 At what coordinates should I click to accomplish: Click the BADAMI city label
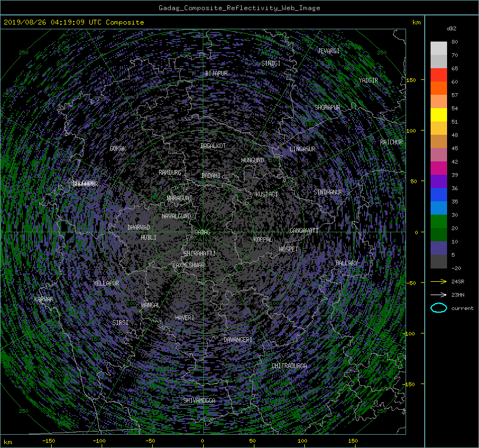pyautogui.click(x=211, y=176)
